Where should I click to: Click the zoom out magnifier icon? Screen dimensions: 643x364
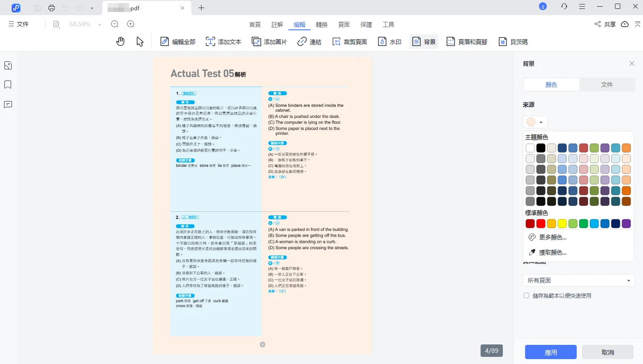pyautogui.click(x=115, y=24)
